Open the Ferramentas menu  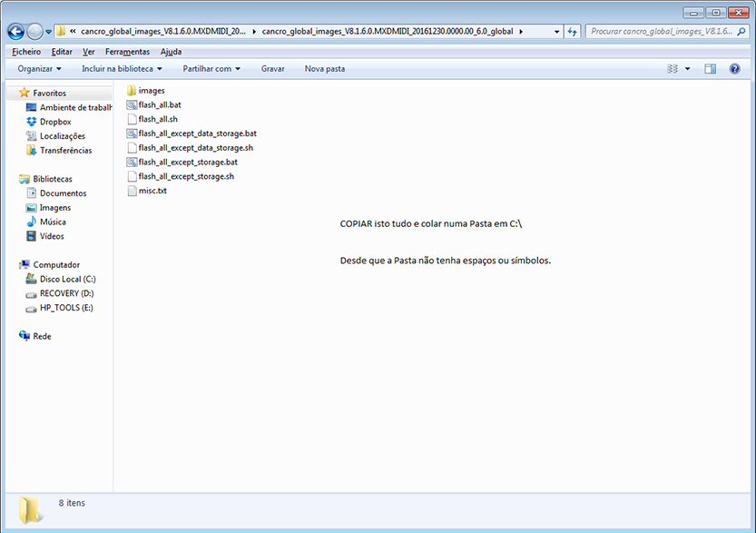[127, 52]
